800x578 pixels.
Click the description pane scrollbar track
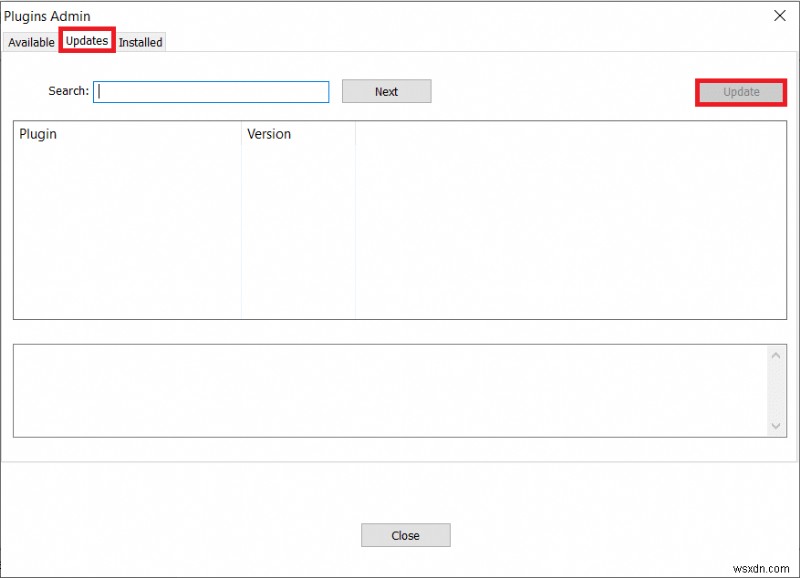click(777, 390)
